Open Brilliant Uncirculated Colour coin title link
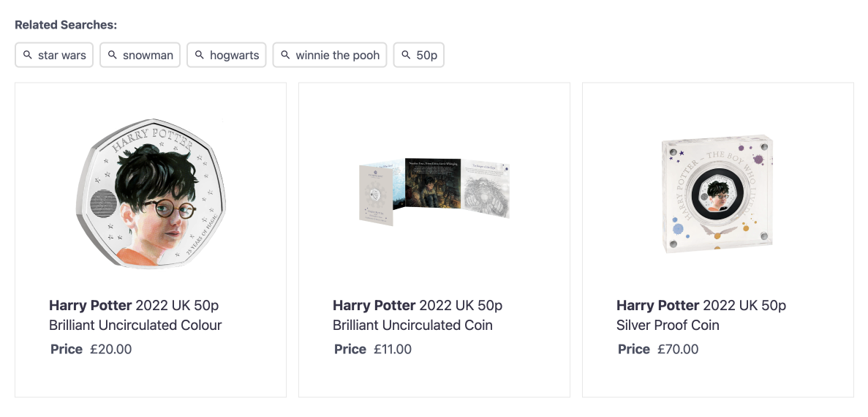868x417 pixels. (x=135, y=315)
